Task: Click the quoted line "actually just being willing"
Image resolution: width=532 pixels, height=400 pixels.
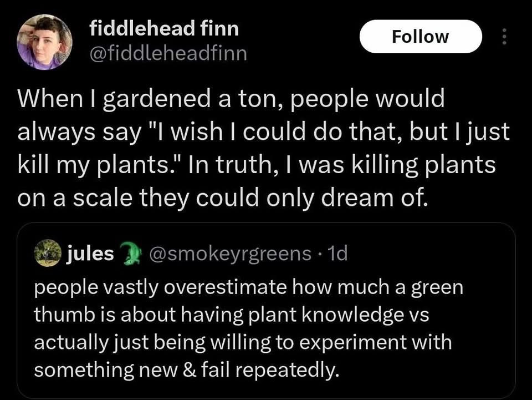Action: pos(243,342)
